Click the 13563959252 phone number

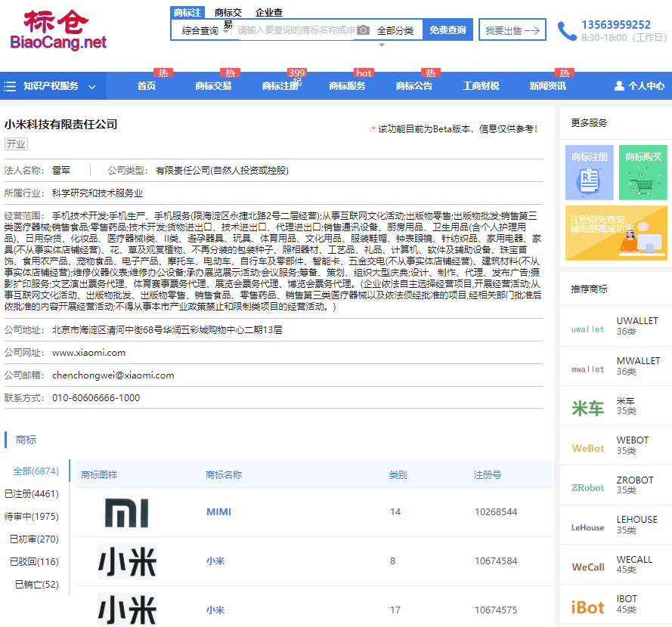coord(616,25)
